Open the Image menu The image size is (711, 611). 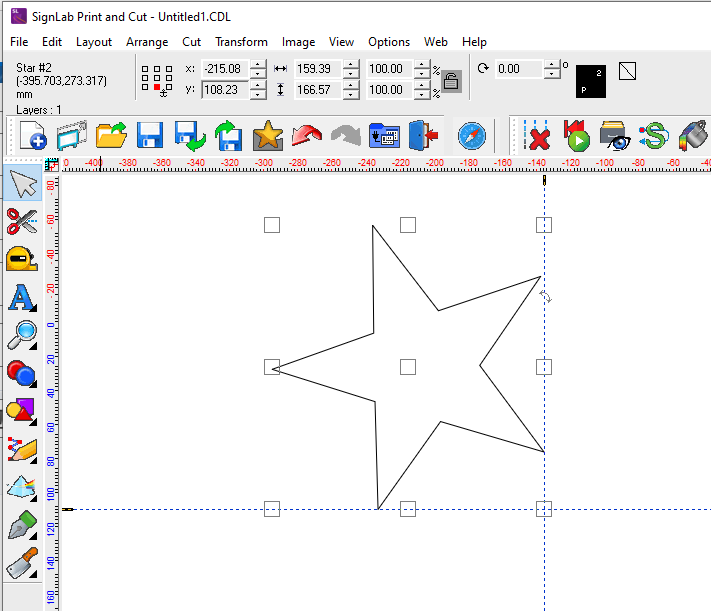click(298, 42)
